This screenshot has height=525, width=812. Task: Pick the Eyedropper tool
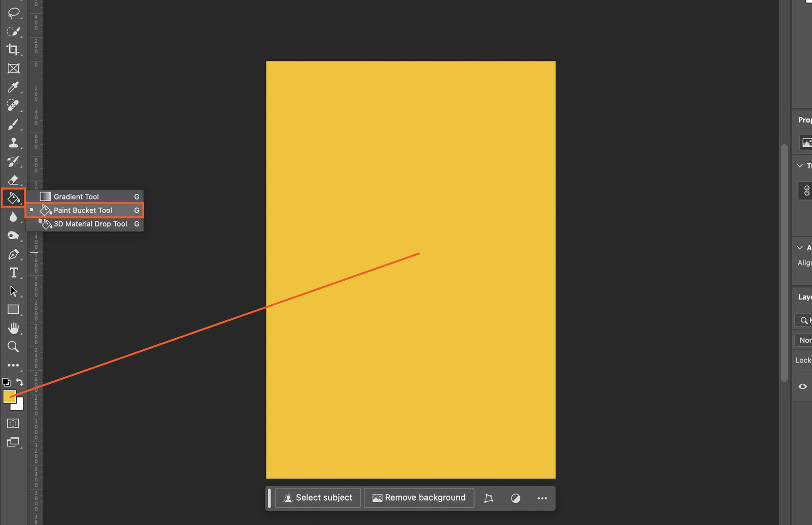[13, 87]
